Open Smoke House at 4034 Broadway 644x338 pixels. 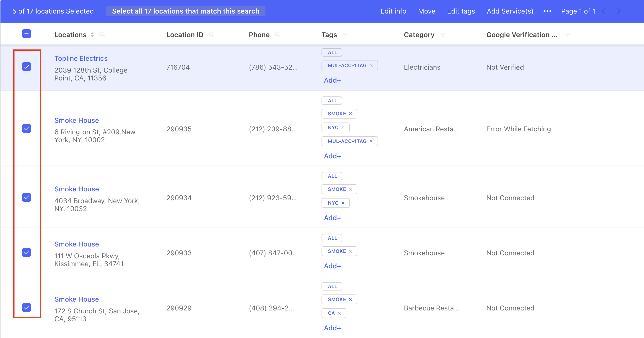click(76, 189)
